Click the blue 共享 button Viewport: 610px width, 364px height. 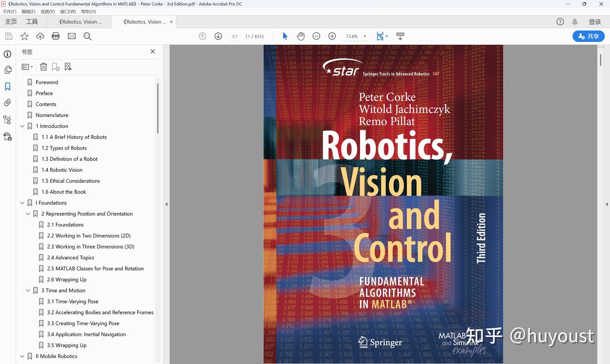pos(588,36)
